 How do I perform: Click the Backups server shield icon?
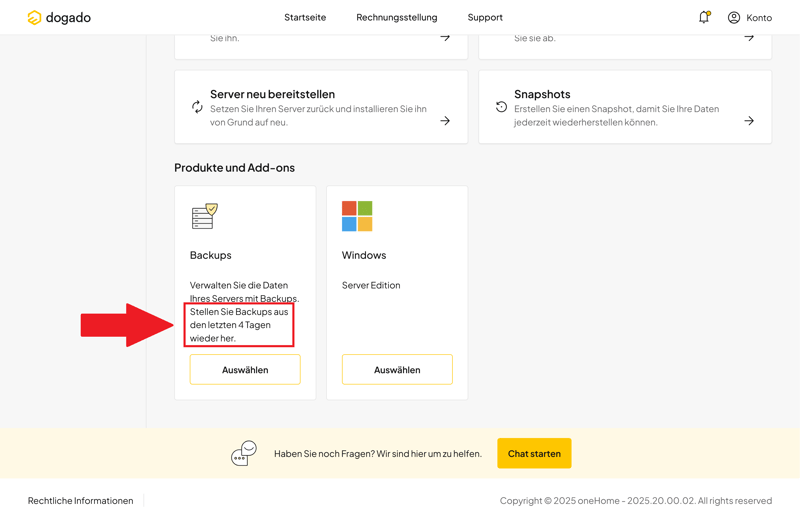tap(204, 216)
